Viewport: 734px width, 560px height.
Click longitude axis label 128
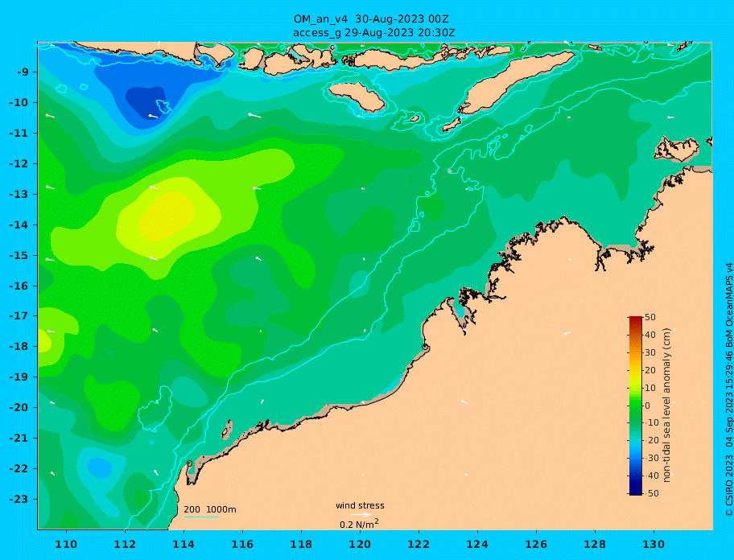point(595,544)
